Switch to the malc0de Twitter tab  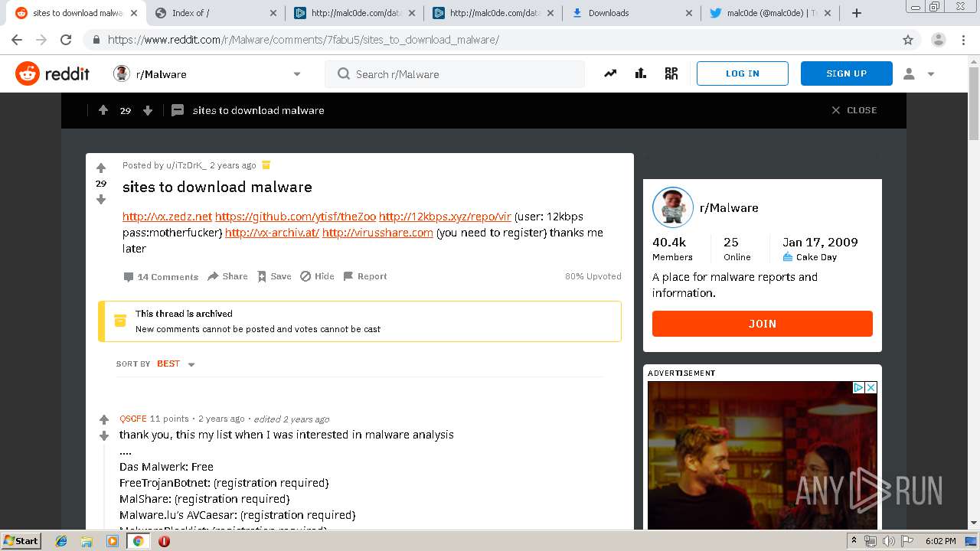772,13
